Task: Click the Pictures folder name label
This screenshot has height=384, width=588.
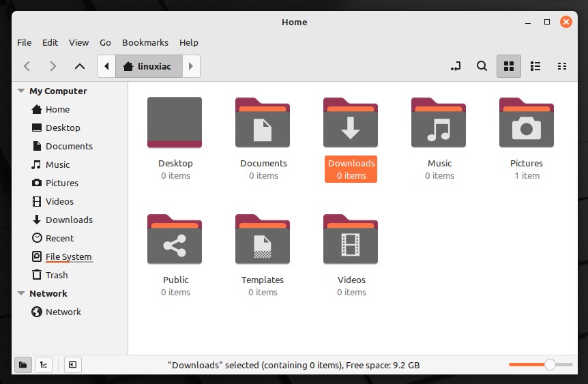Action: (527, 164)
